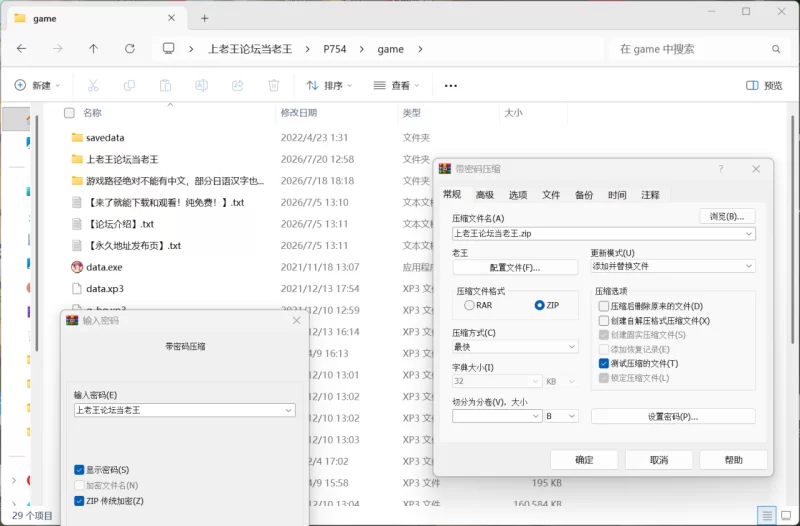Toggle delete files after archiving checkbox
This screenshot has width=800, height=526.
(x=604, y=306)
